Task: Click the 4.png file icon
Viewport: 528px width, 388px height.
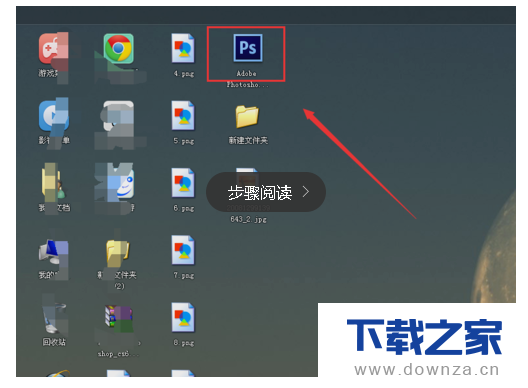Action: pyautogui.click(x=183, y=48)
